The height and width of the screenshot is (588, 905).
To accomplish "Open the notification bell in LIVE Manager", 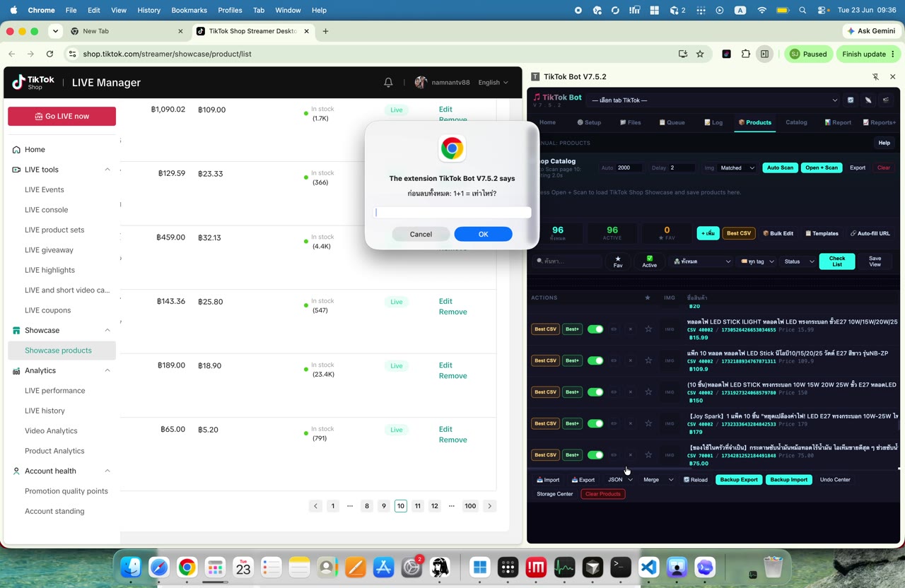I will click(388, 83).
